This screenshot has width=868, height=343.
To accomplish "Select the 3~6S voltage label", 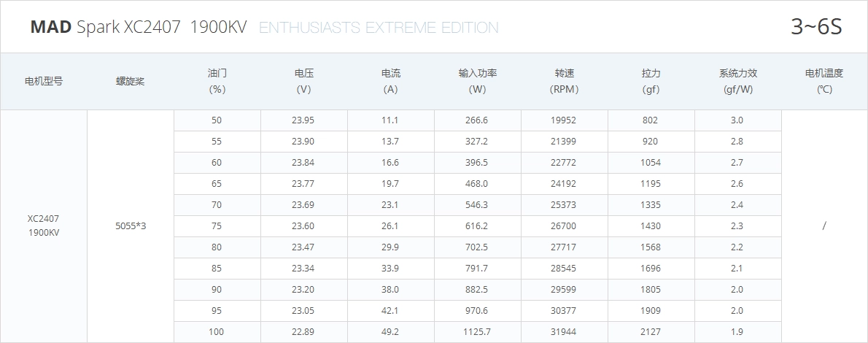I will tap(816, 26).
